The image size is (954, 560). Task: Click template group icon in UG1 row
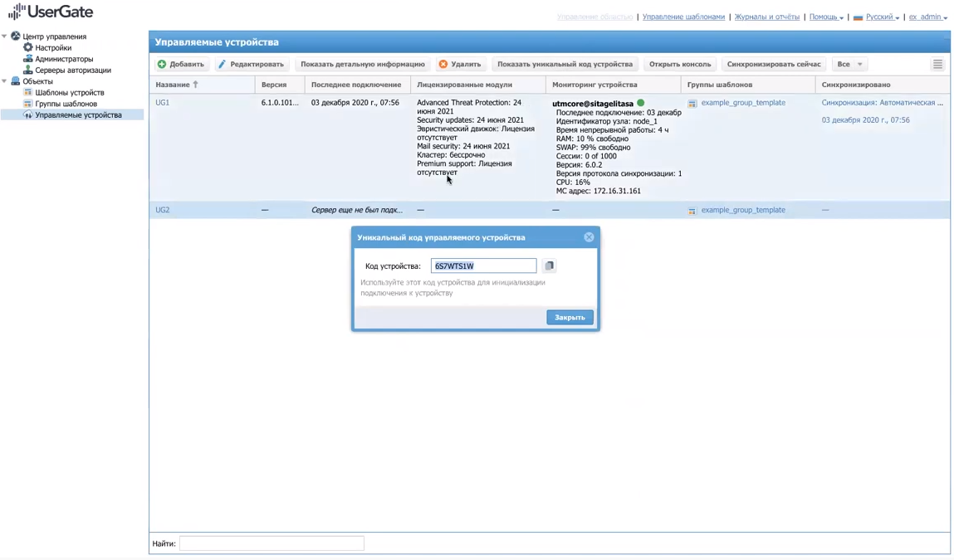pos(692,104)
